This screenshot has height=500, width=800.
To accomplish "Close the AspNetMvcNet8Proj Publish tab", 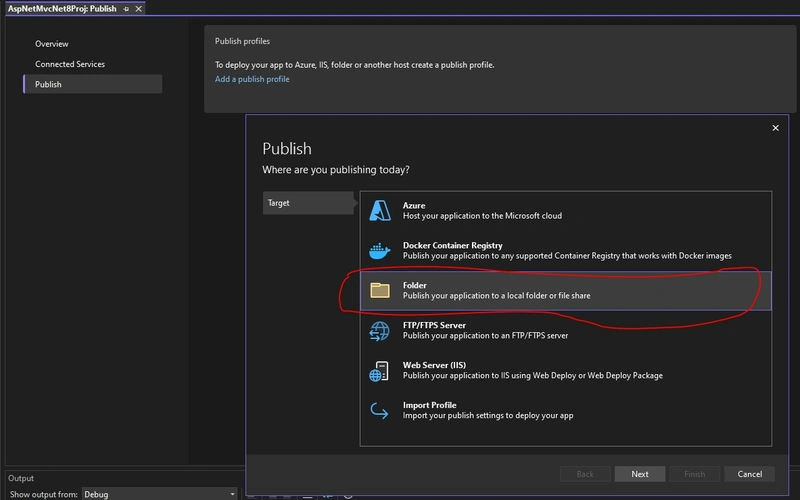I will 138,9.
